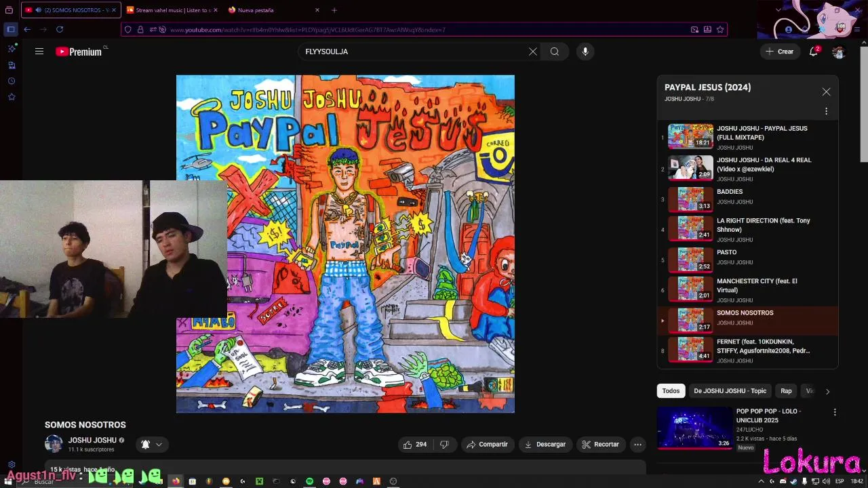Show more filter chips with right arrow
The width and height of the screenshot is (868, 488).
point(827,391)
